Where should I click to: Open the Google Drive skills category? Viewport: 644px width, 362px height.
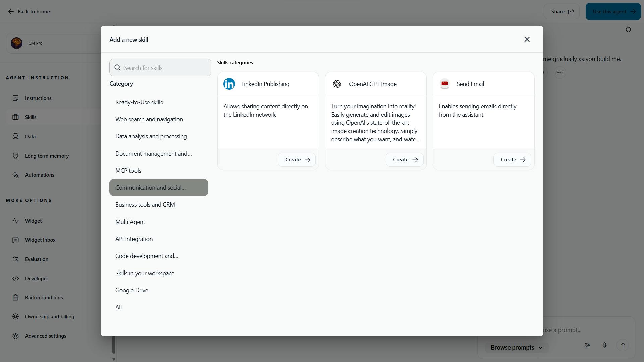pyautogui.click(x=131, y=290)
